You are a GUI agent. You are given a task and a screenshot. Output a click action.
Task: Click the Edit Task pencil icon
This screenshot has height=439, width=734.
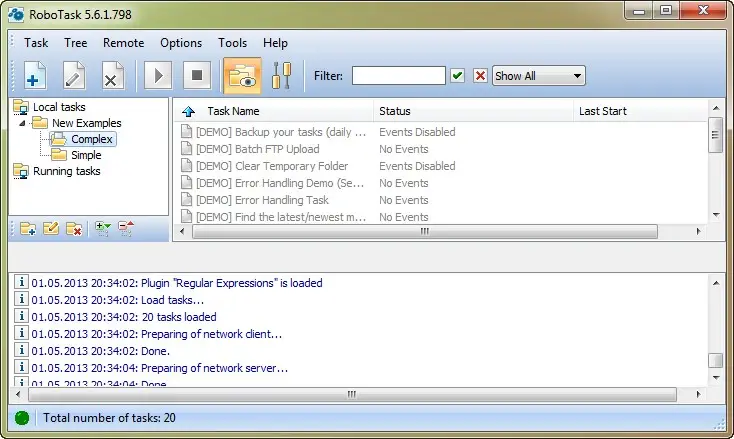click(x=74, y=75)
